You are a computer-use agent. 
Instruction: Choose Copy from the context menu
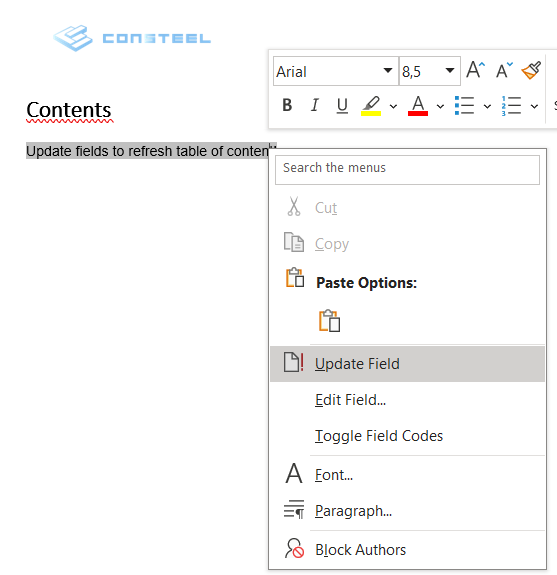[x=407, y=244]
